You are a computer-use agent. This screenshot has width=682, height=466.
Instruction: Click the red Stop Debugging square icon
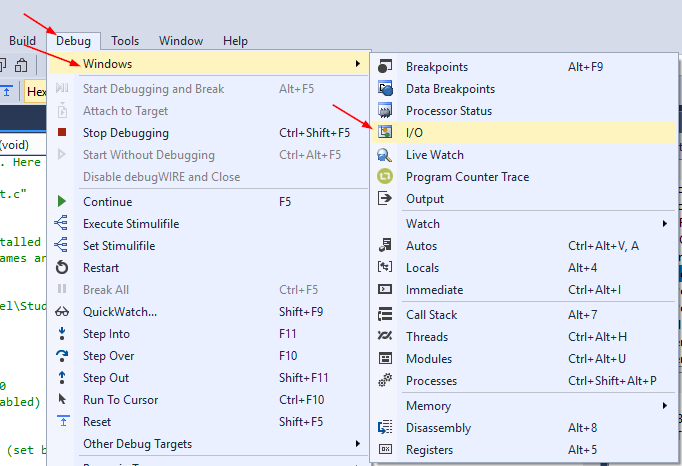click(x=62, y=132)
